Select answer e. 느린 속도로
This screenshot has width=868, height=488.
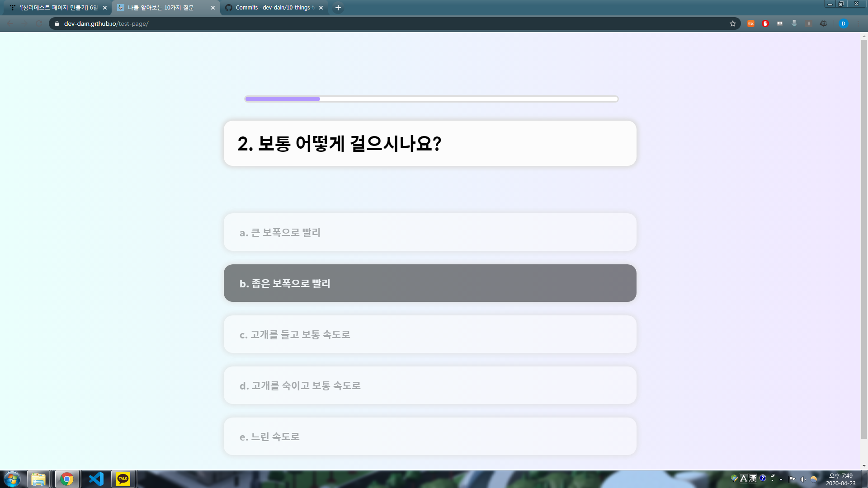click(x=429, y=436)
